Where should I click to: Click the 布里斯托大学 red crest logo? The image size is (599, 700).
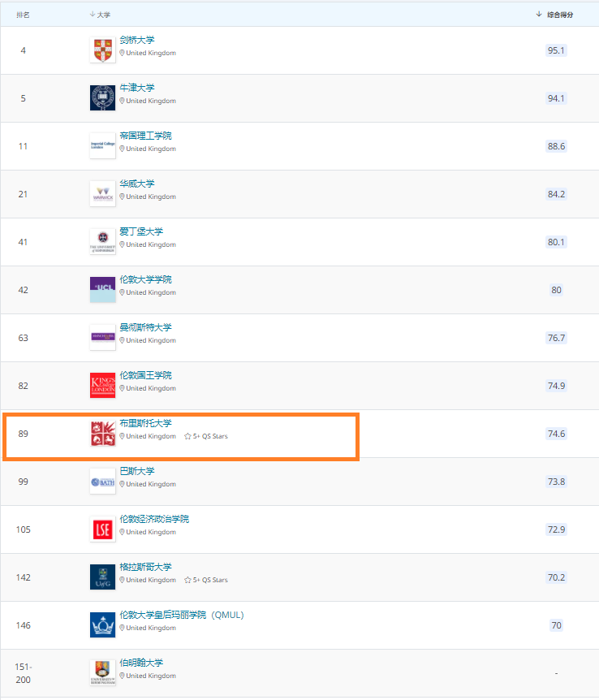pos(102,434)
